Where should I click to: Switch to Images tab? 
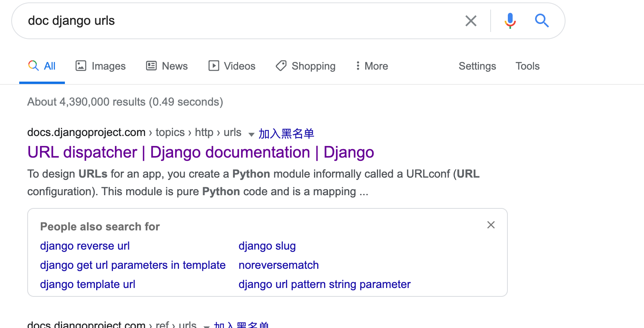[101, 66]
